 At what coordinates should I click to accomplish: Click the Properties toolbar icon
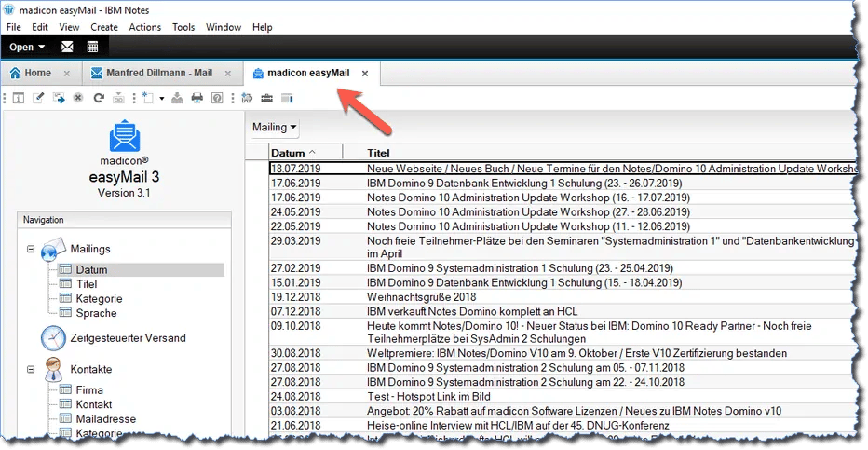pyautogui.click(x=19, y=98)
